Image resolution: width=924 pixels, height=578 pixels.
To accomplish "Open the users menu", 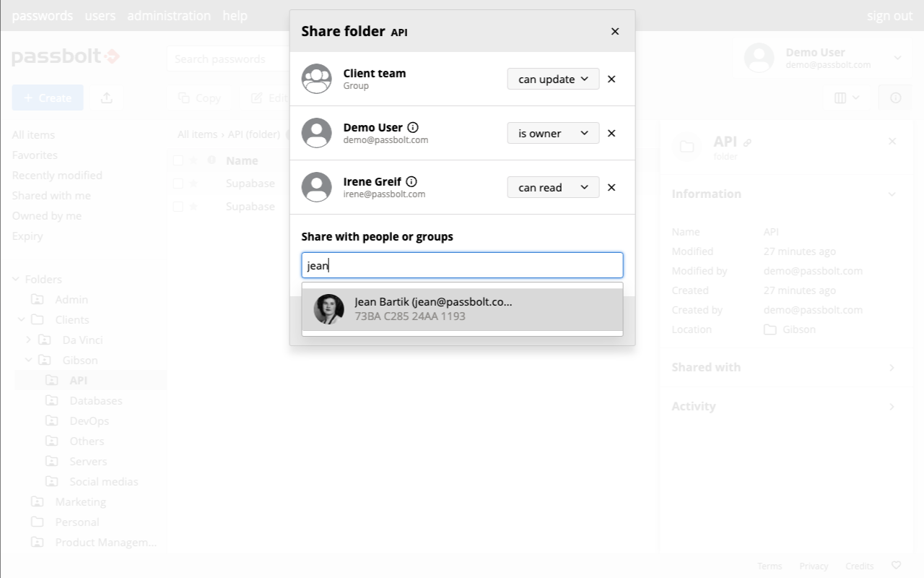I will (x=100, y=15).
